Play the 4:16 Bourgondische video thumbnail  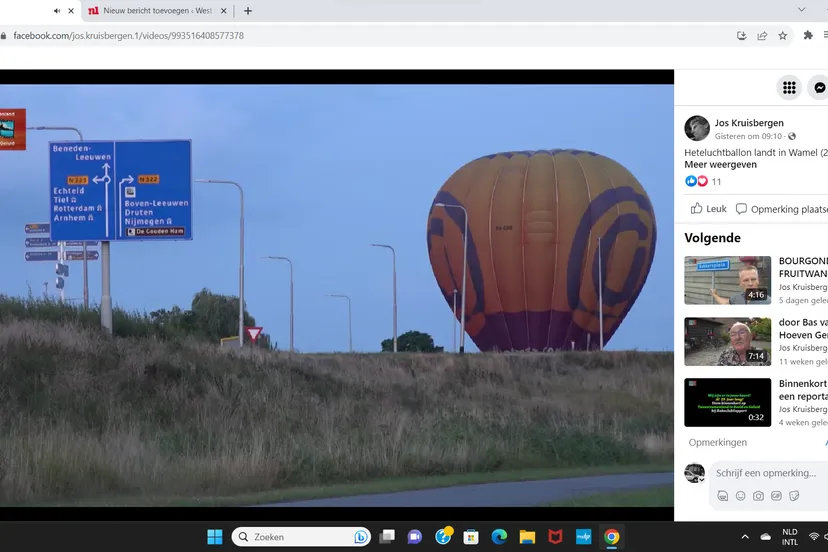(727, 280)
